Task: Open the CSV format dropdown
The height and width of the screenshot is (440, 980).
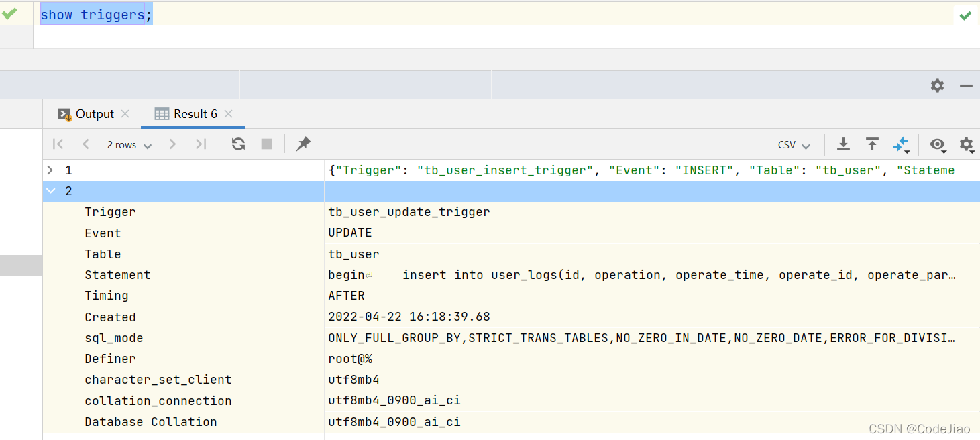Action: (x=794, y=145)
